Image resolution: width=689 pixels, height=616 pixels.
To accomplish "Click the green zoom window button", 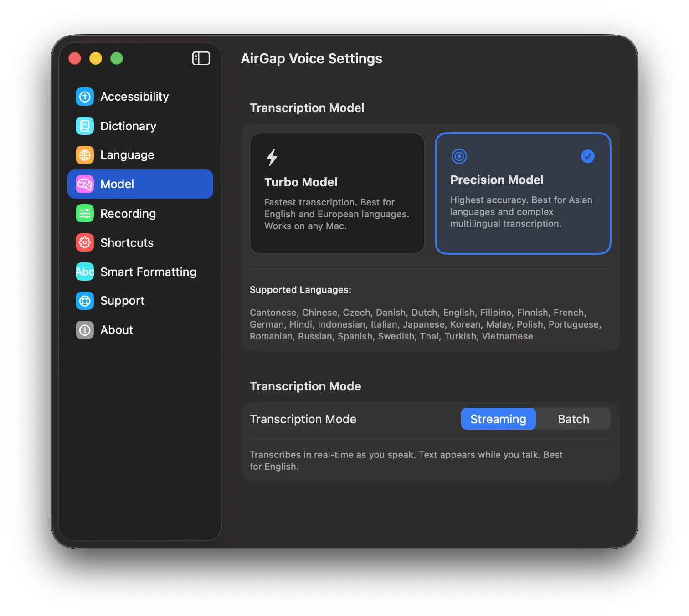I will (117, 58).
